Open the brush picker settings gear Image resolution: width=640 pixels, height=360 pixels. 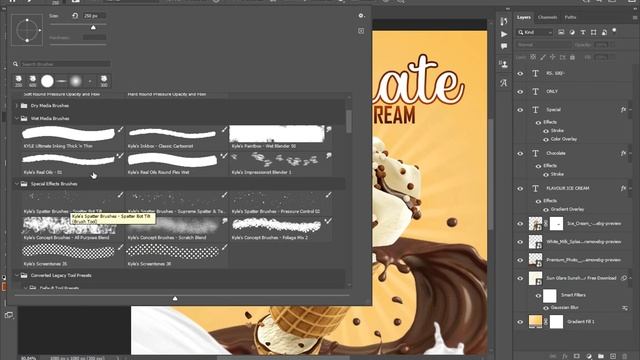coord(361,16)
